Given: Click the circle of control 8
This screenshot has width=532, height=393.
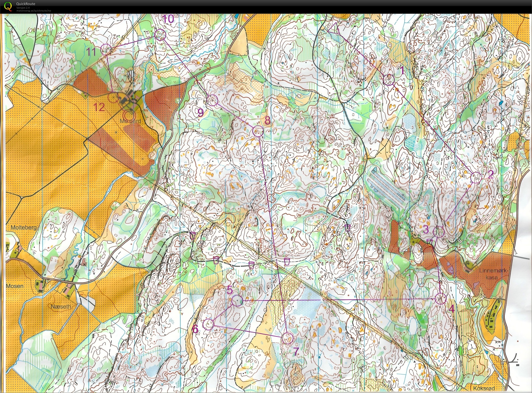Looking at the screenshot, I should coord(258,131).
